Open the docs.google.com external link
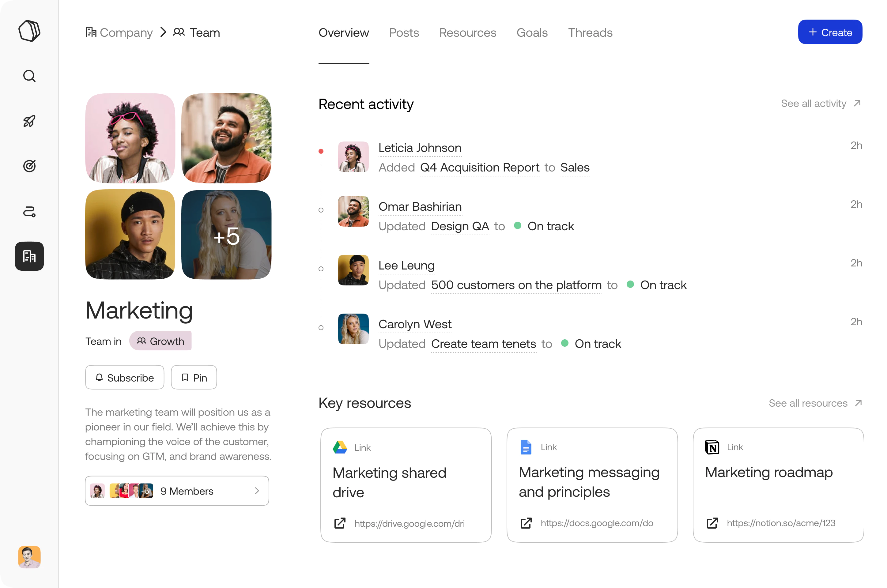Image resolution: width=887 pixels, height=588 pixels. tap(586, 523)
